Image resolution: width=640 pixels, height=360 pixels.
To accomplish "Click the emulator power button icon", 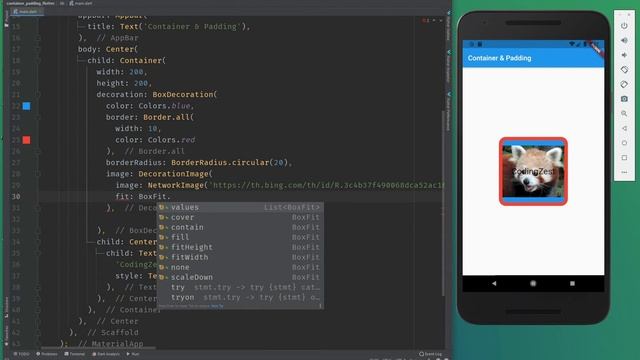I will tap(624, 26).
